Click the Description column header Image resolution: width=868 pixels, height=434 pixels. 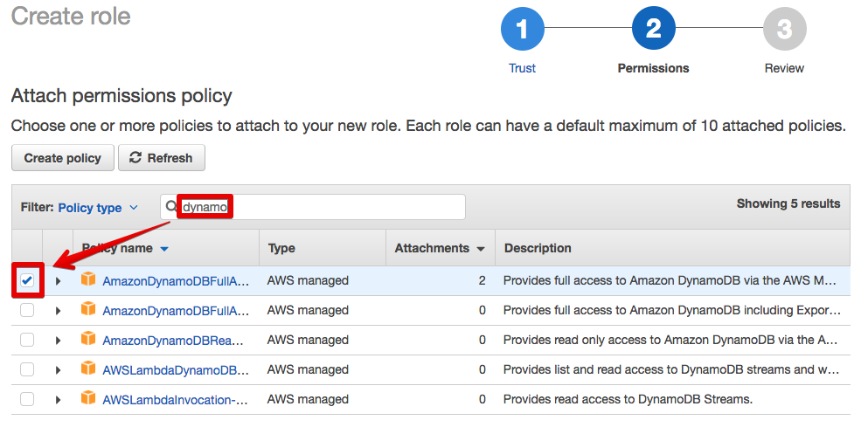(538, 248)
